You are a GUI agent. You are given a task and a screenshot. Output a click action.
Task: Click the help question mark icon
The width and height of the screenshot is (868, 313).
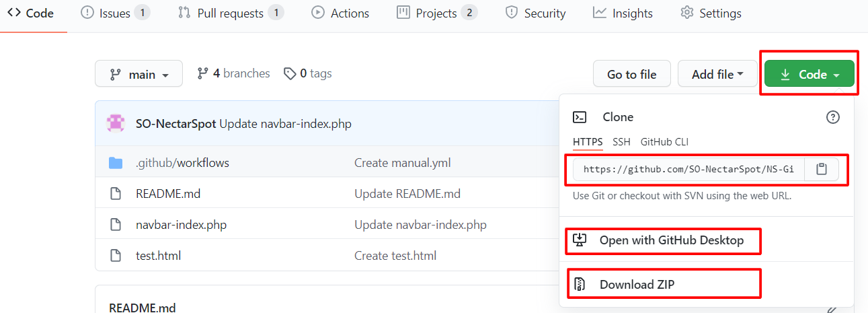coord(832,117)
